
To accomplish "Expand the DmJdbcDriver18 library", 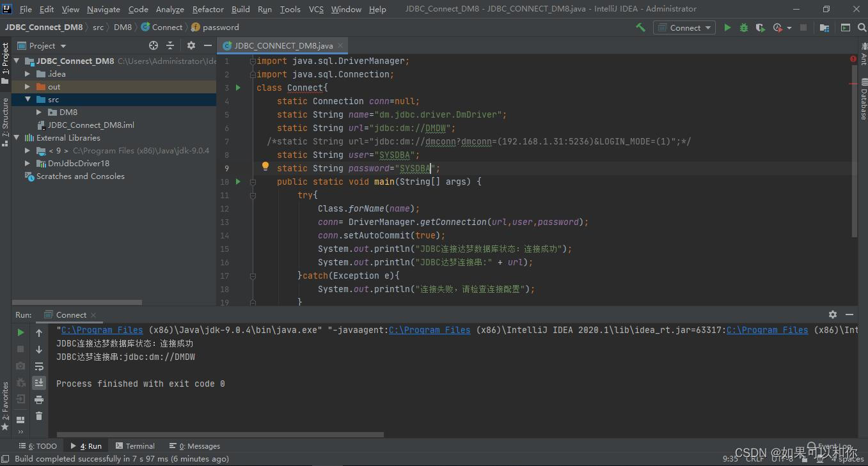I will pos(28,164).
